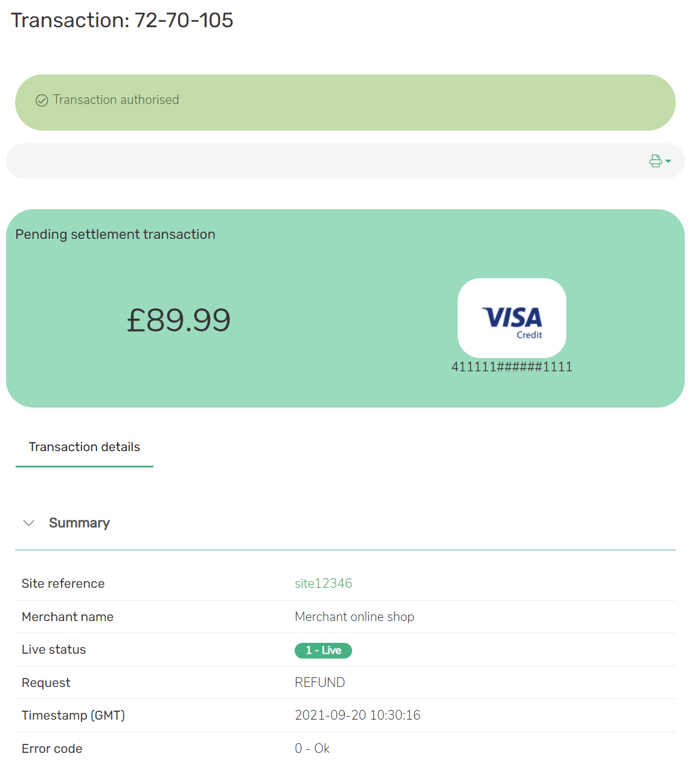
Task: Click the 1 - Live status badge
Action: [x=323, y=650]
